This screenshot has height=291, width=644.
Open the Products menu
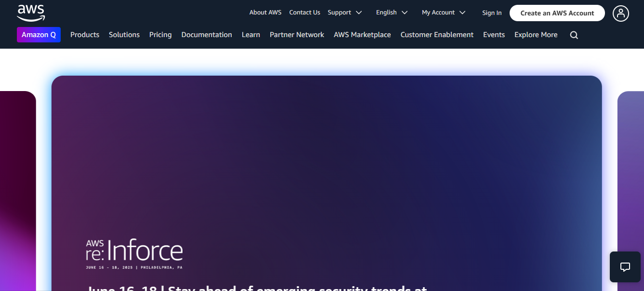point(85,35)
